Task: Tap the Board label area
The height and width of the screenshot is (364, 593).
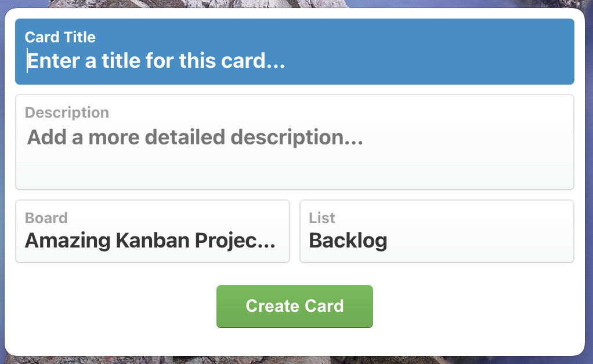Action: tap(47, 218)
